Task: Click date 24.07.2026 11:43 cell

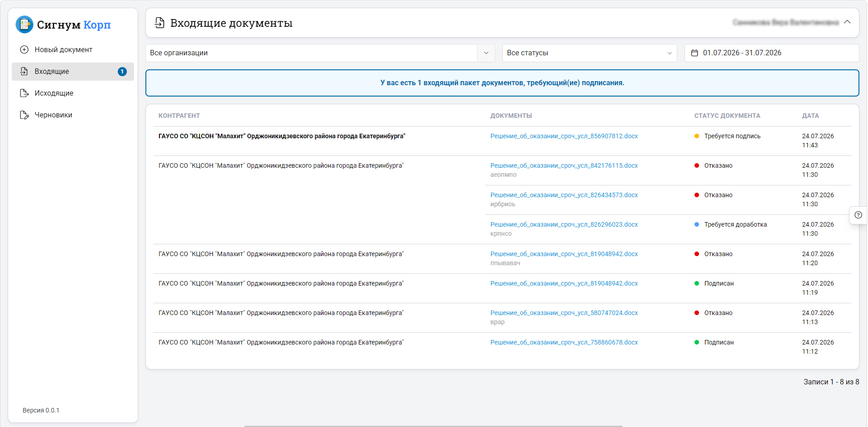Action: click(x=818, y=141)
